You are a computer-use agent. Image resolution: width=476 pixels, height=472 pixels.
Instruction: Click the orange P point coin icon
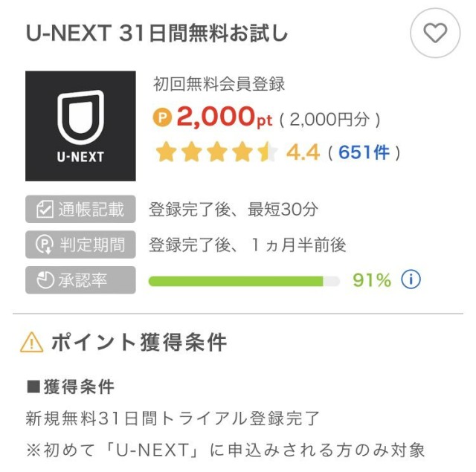coord(162,117)
